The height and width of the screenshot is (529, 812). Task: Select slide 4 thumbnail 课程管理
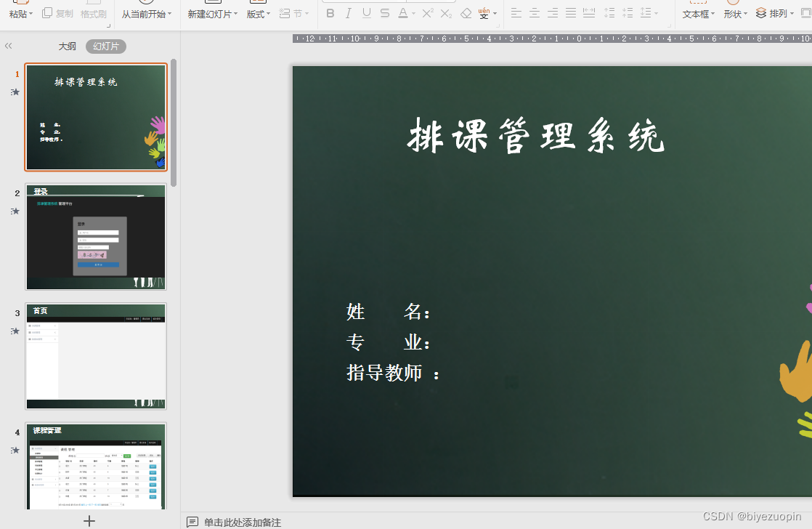(96, 467)
